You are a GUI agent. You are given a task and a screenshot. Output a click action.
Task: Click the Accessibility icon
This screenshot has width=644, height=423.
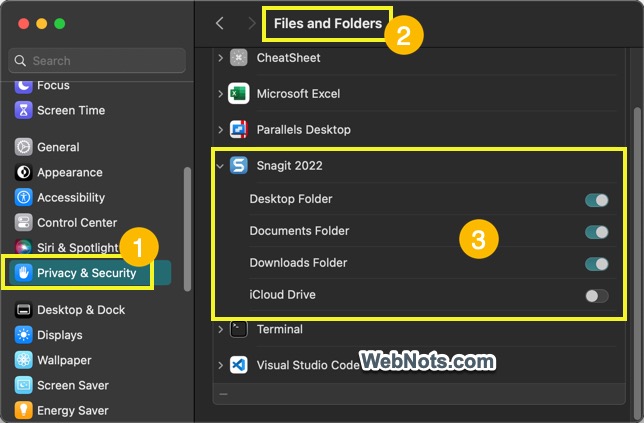23,198
